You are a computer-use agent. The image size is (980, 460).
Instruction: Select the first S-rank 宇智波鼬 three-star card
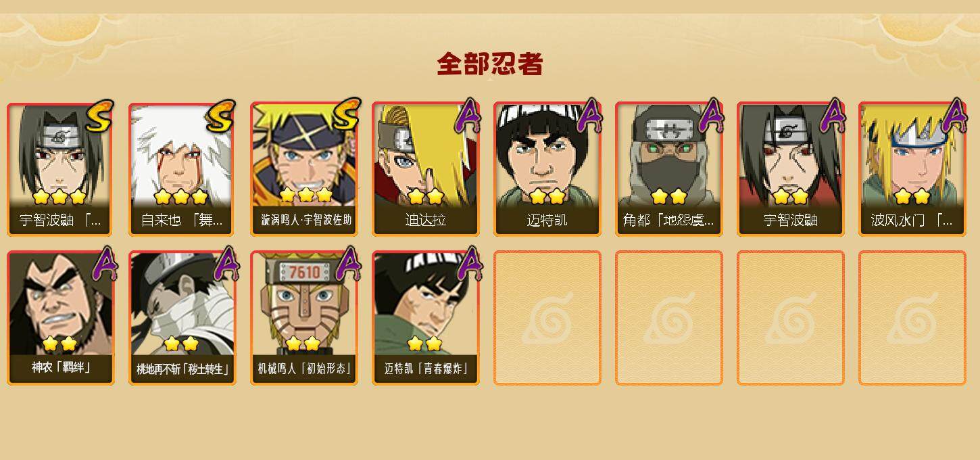[60, 169]
